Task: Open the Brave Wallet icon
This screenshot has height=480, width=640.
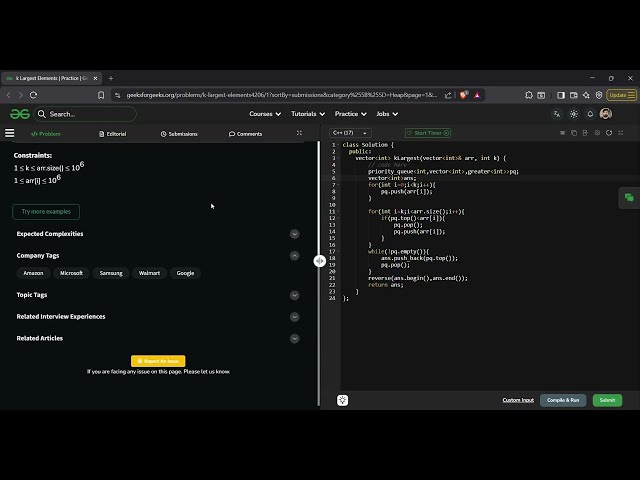Action: point(573,95)
